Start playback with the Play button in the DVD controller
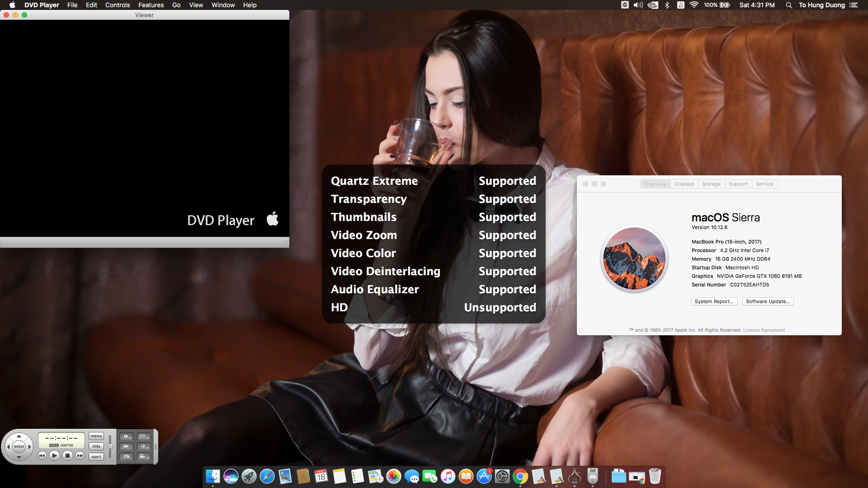The width and height of the screenshot is (868, 488). pyautogui.click(x=54, y=455)
